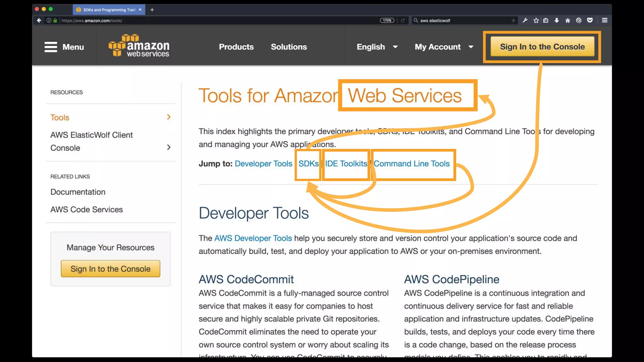Viewport: 644px width, 362px height.
Task: Open the AWS CodePipeline heading link
Action: [x=452, y=279]
